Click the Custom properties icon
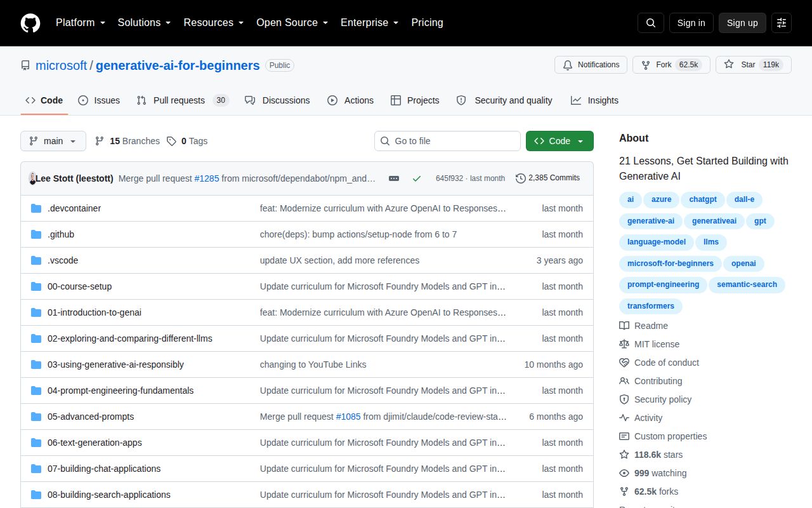 (624, 436)
